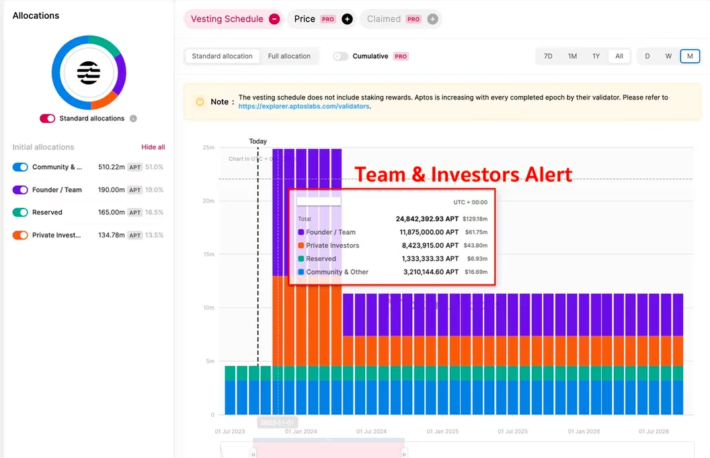
Task: Enable the Cumulative toggle
Action: pos(341,57)
